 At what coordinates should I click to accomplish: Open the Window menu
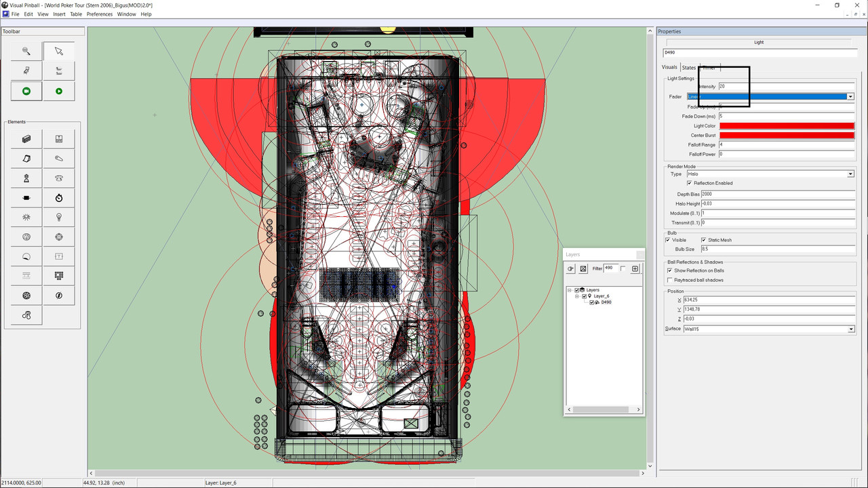click(x=127, y=14)
